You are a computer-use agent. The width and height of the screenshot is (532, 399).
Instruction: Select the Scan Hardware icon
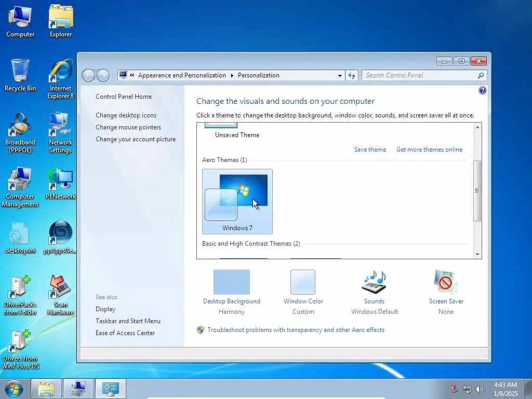pos(61,295)
